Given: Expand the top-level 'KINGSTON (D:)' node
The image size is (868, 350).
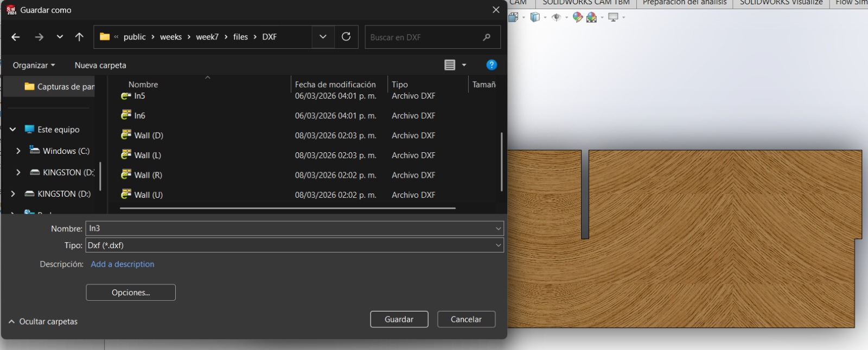Looking at the screenshot, I should [13, 194].
